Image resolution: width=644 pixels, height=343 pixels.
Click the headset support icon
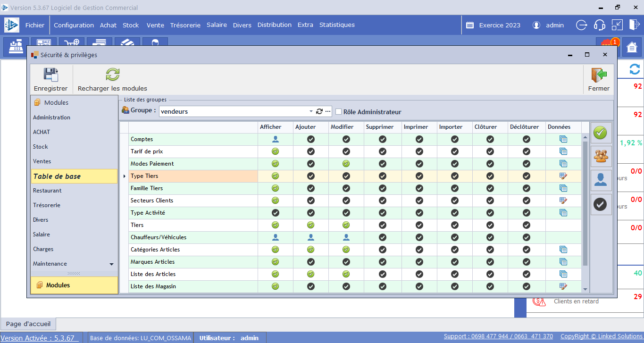pyautogui.click(x=599, y=25)
